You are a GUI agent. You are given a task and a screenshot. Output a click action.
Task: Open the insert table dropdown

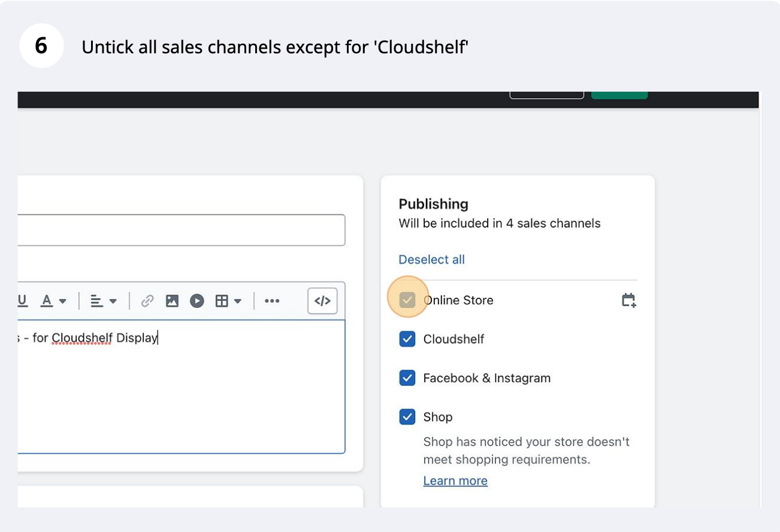coord(228,301)
